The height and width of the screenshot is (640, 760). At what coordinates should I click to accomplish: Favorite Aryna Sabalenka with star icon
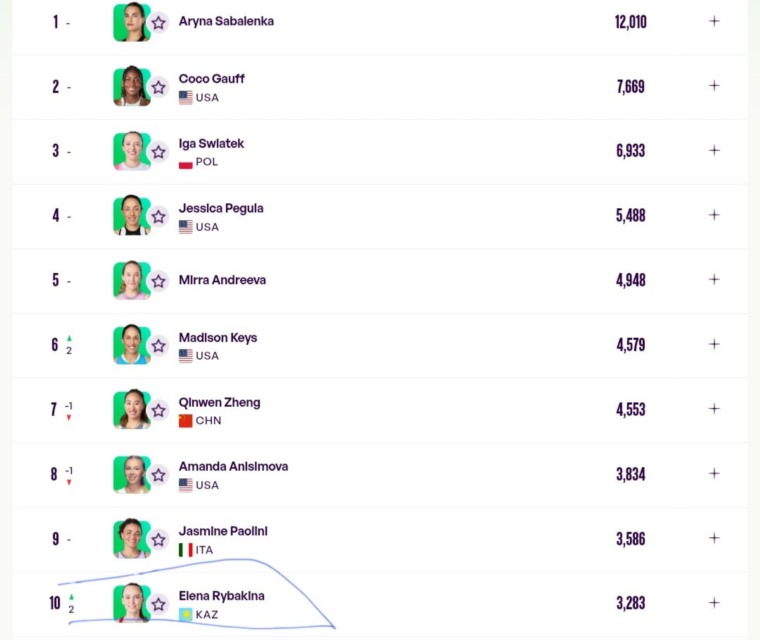(158, 23)
